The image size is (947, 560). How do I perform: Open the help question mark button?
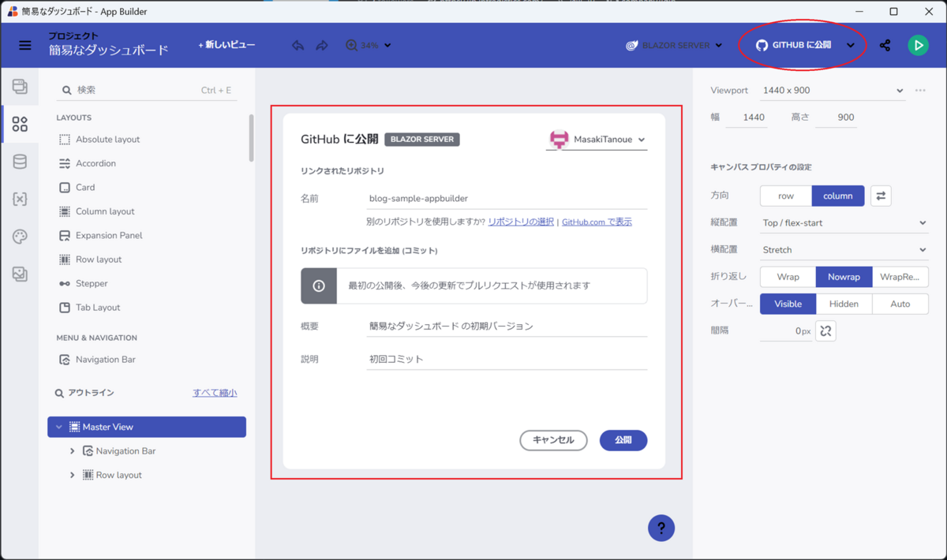(x=661, y=528)
